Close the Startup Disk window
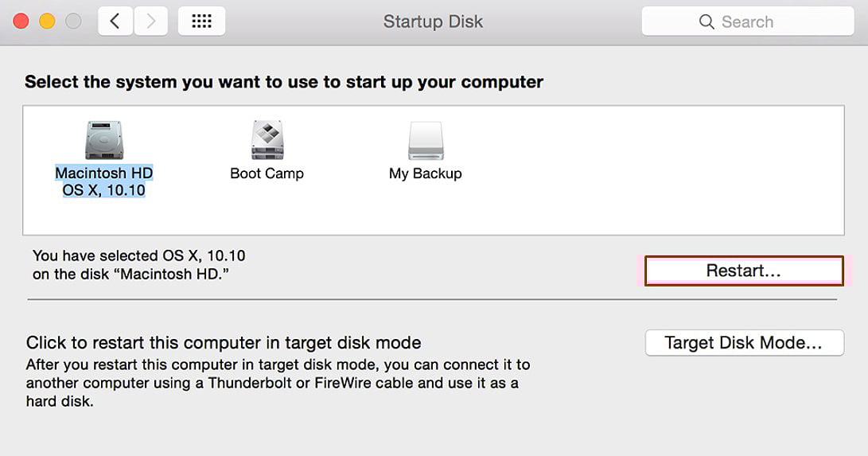868x456 pixels. click(x=21, y=21)
